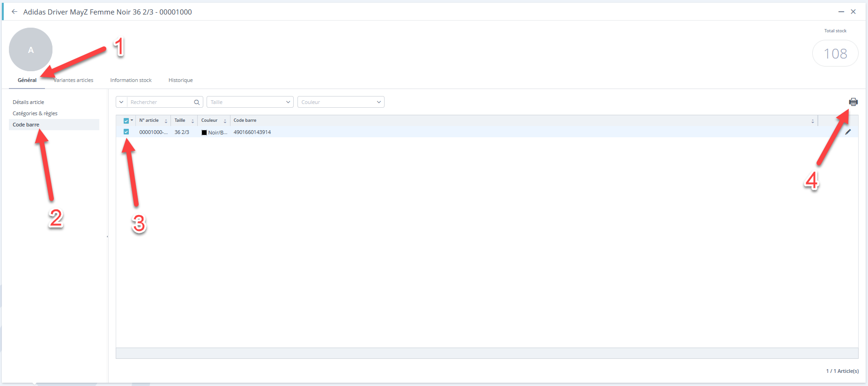This screenshot has width=868, height=386.
Task: Sort by N° article column
Action: pyautogui.click(x=166, y=121)
